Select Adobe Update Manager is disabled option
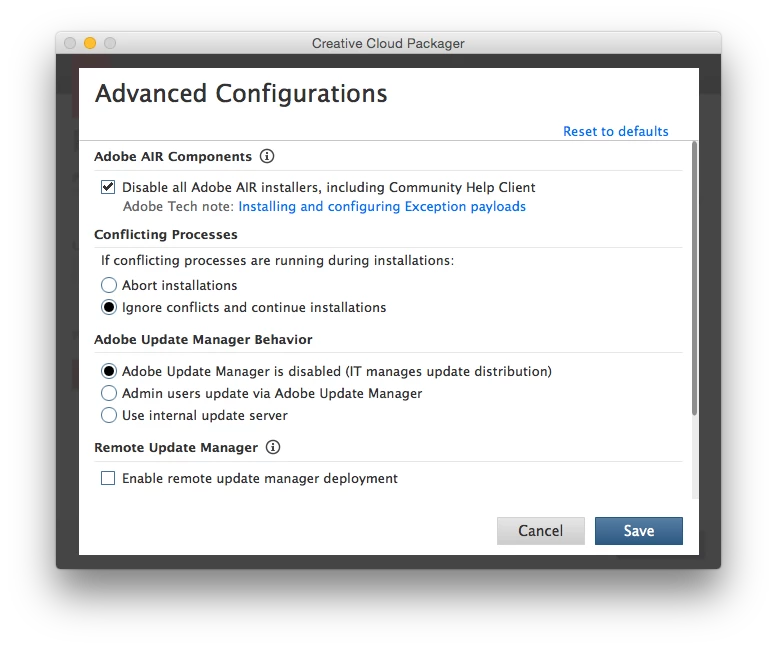Screen dimensions: 777x649 coord(109,371)
